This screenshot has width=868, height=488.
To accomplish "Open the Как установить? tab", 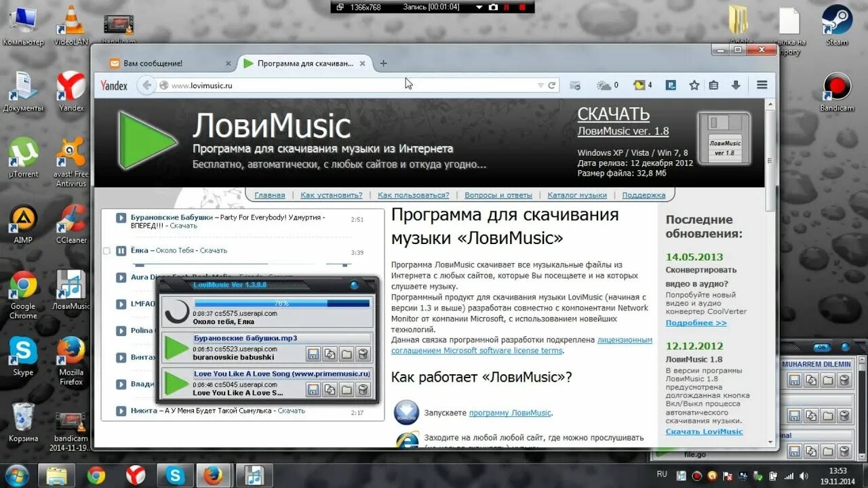I will (x=332, y=195).
